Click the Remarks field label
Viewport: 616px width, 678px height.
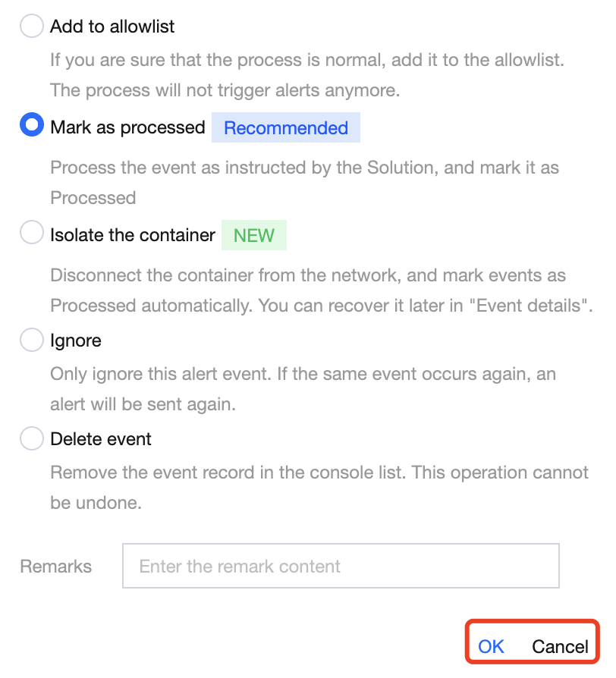(55, 567)
